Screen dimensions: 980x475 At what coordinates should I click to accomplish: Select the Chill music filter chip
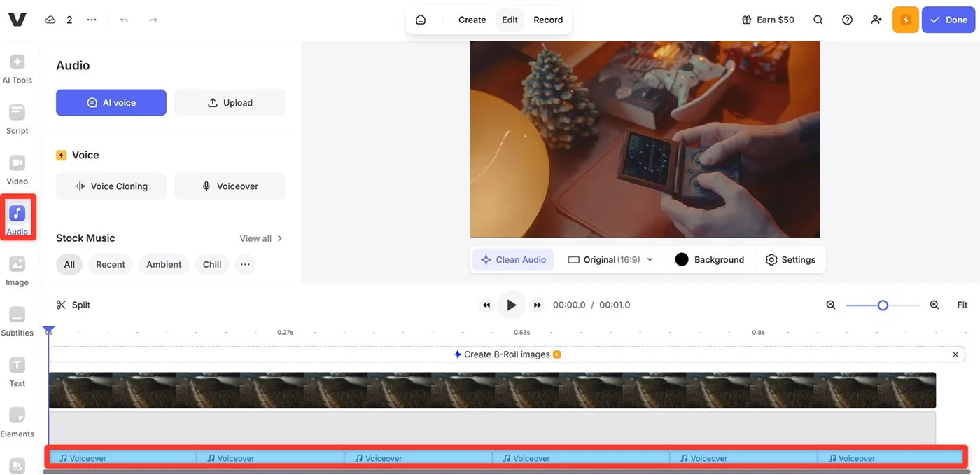(212, 264)
